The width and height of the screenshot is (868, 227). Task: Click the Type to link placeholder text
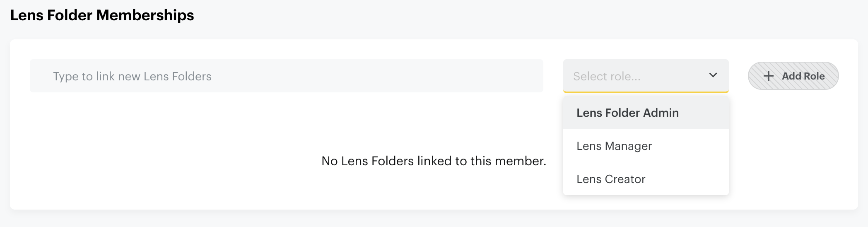coord(132,76)
